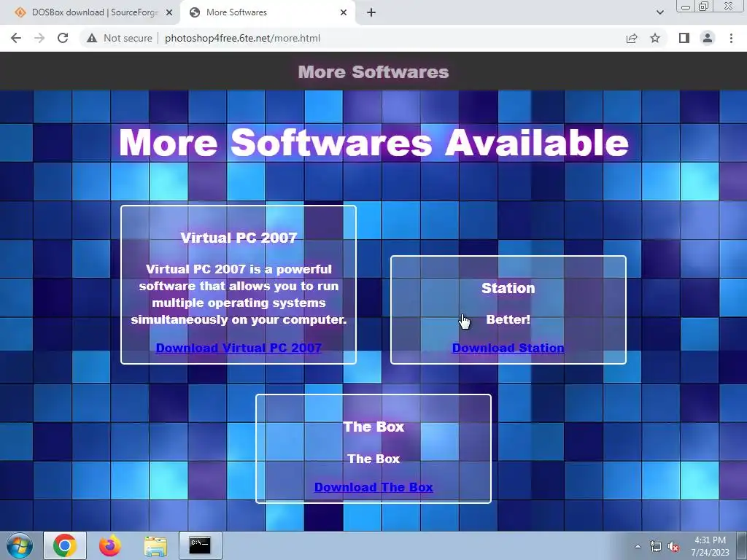Viewport: 747px width, 560px height.
Task: Open the Windows Start menu
Action: (20, 545)
